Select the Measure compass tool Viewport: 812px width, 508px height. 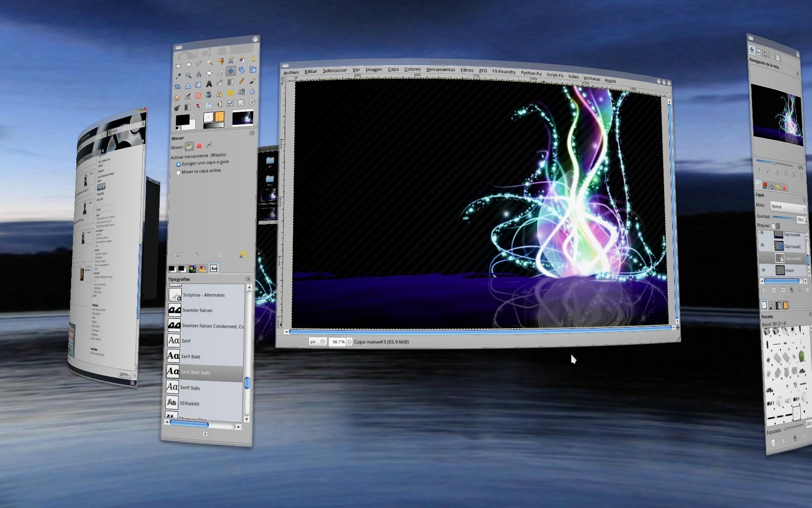pos(199,75)
